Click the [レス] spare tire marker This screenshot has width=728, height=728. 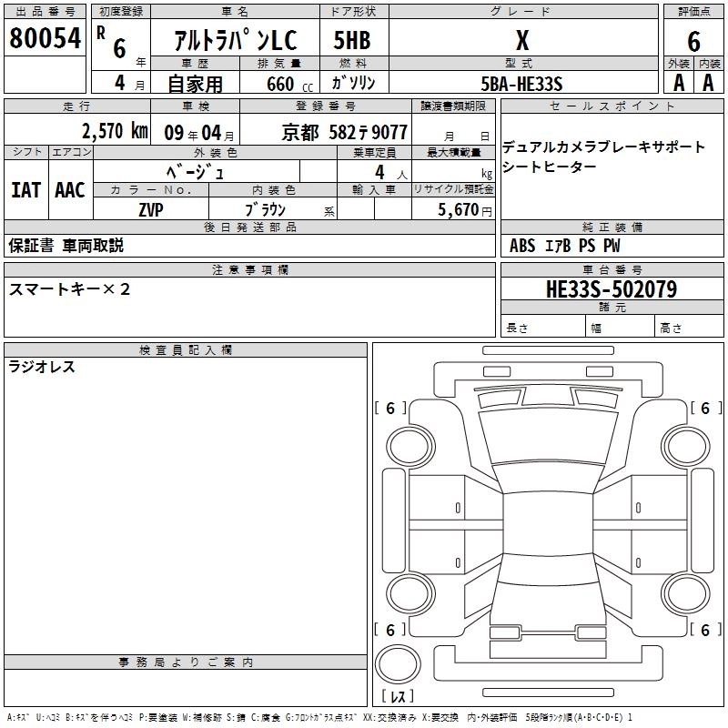pyautogui.click(x=397, y=696)
